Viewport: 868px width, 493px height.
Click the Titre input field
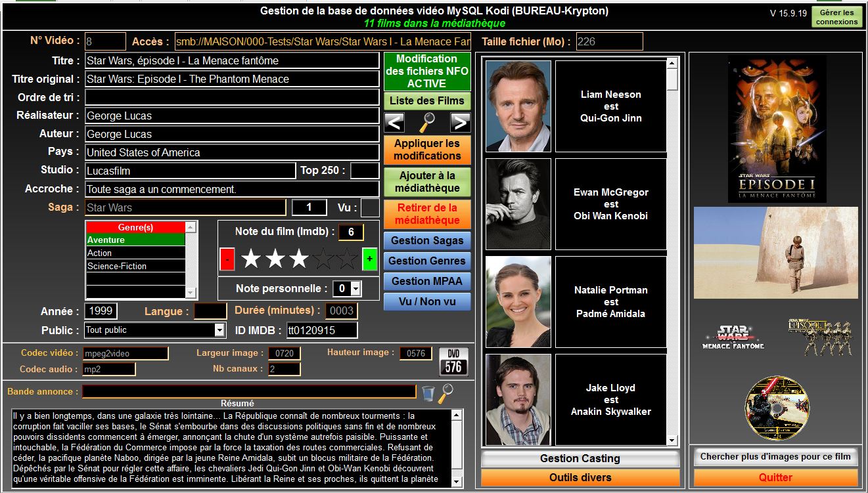[x=232, y=60]
